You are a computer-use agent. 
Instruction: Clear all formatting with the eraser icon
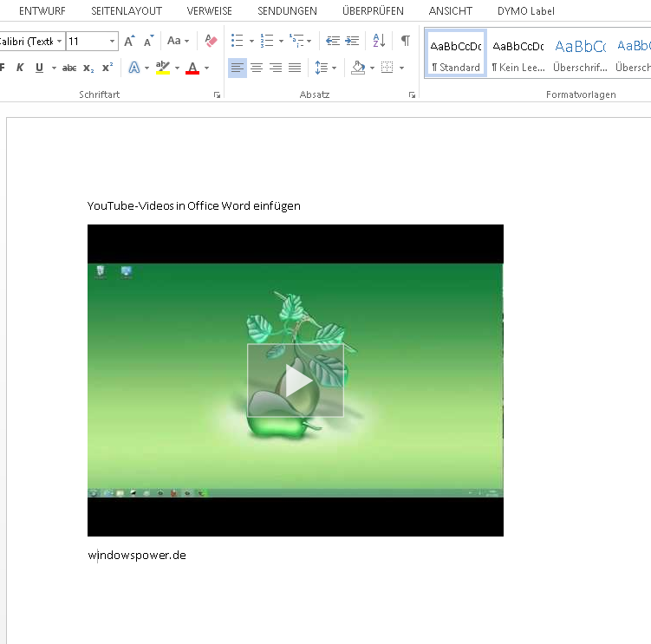[x=211, y=41]
